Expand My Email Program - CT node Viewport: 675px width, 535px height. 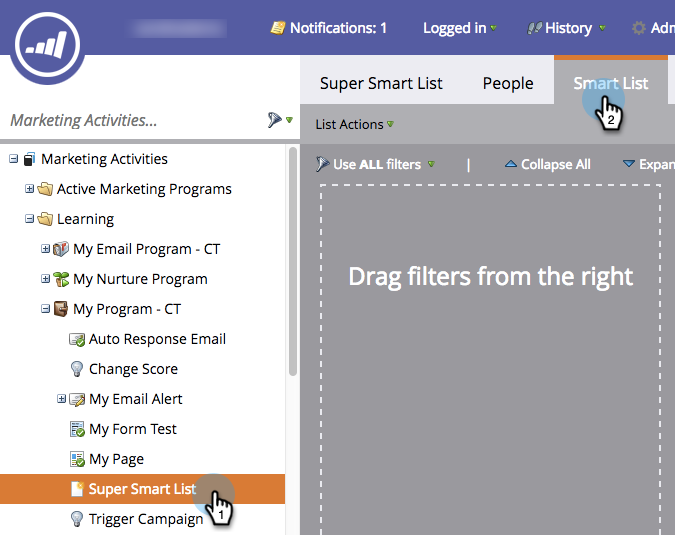click(45, 249)
